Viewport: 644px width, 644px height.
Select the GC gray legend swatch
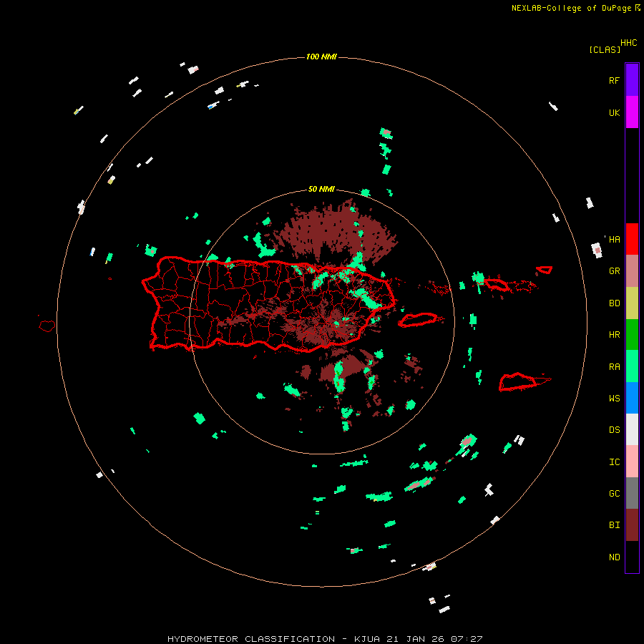(x=632, y=493)
